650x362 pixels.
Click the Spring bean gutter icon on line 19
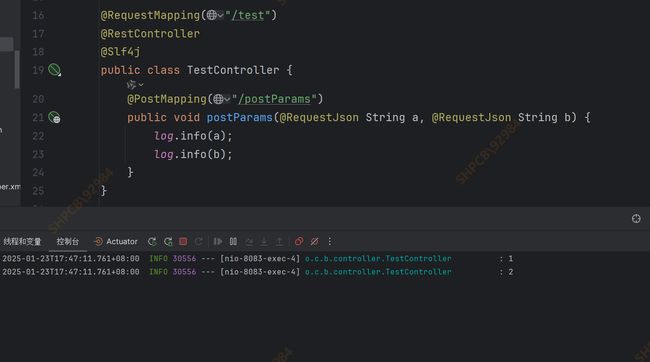point(54,70)
